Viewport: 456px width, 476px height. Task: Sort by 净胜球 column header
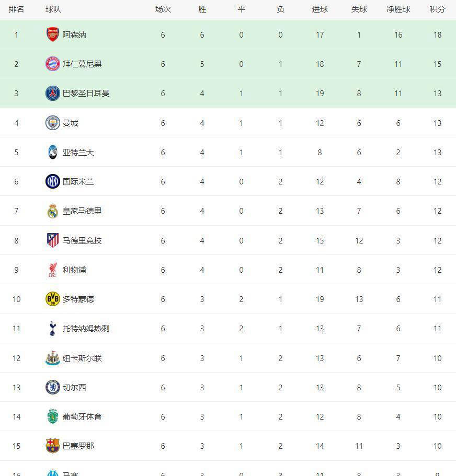[398, 9]
